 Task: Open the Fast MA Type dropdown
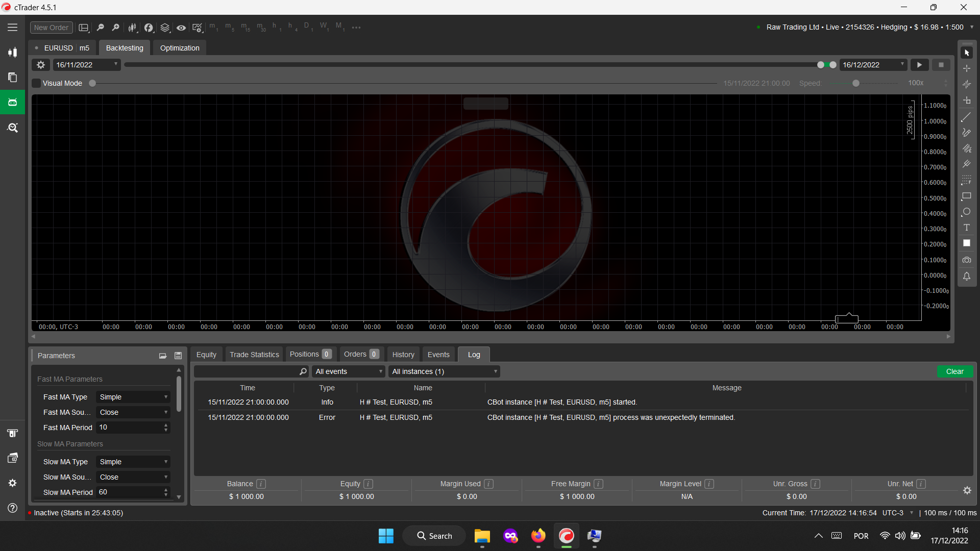(x=133, y=397)
